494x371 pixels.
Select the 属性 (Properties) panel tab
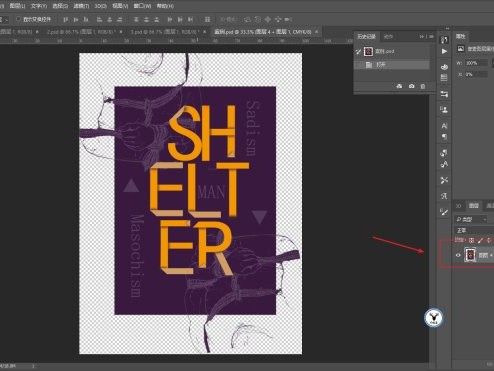click(x=461, y=36)
